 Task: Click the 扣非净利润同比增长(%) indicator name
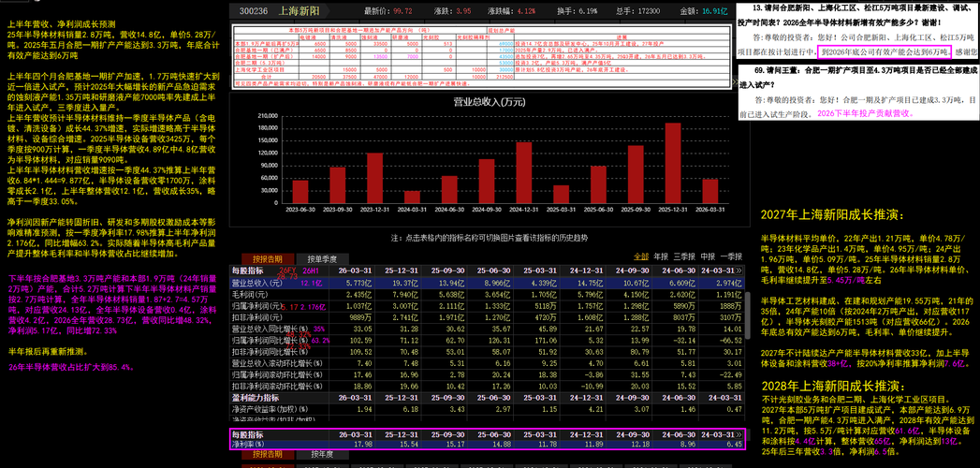268,352
